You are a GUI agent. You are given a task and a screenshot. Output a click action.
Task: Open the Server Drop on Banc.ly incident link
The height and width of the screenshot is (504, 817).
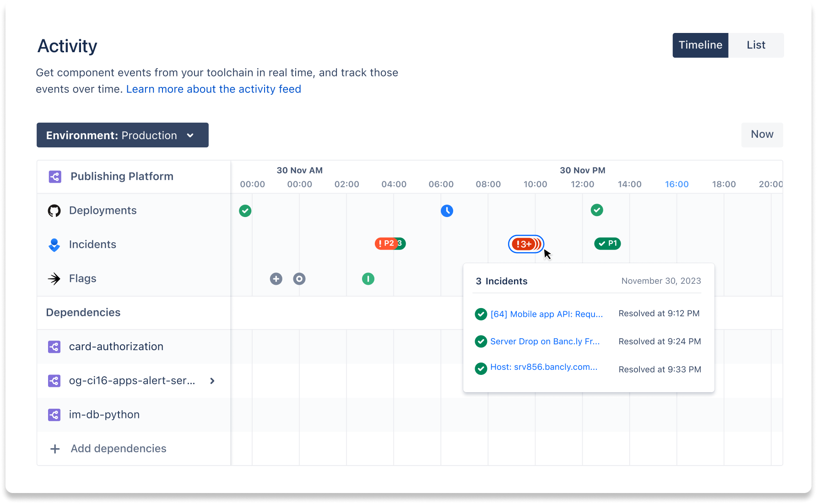545,341
